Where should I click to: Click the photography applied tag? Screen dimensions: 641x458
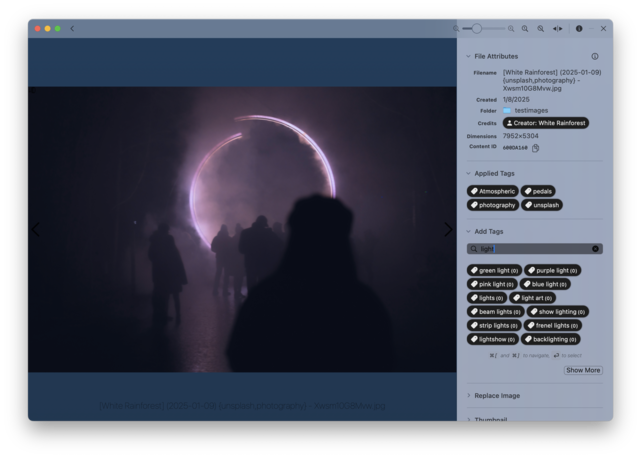493,205
